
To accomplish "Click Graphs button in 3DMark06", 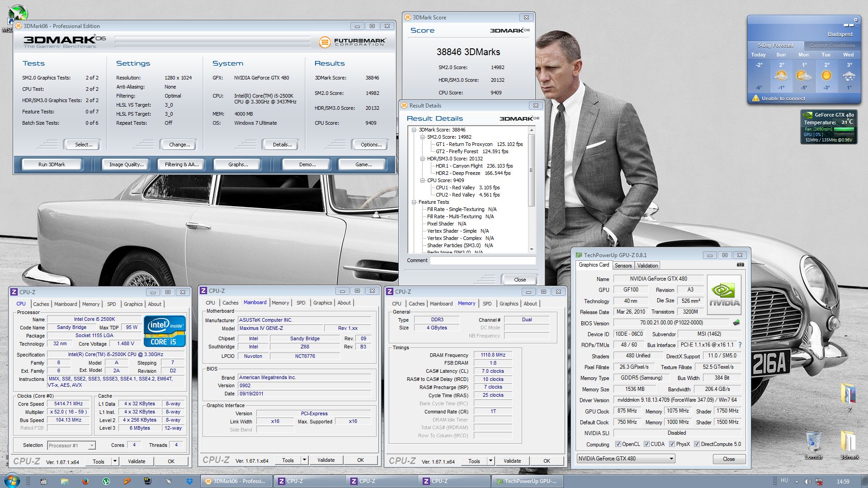I will click(238, 164).
